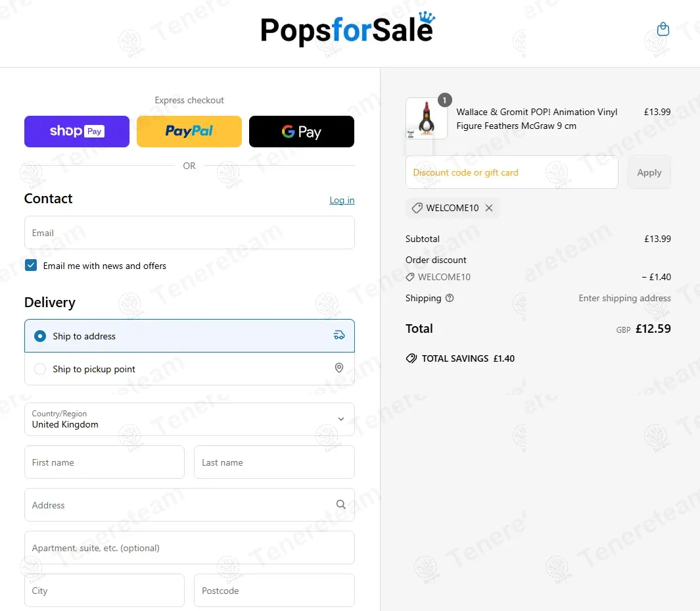
Task: Click the address search magnifier icon
Action: point(340,504)
